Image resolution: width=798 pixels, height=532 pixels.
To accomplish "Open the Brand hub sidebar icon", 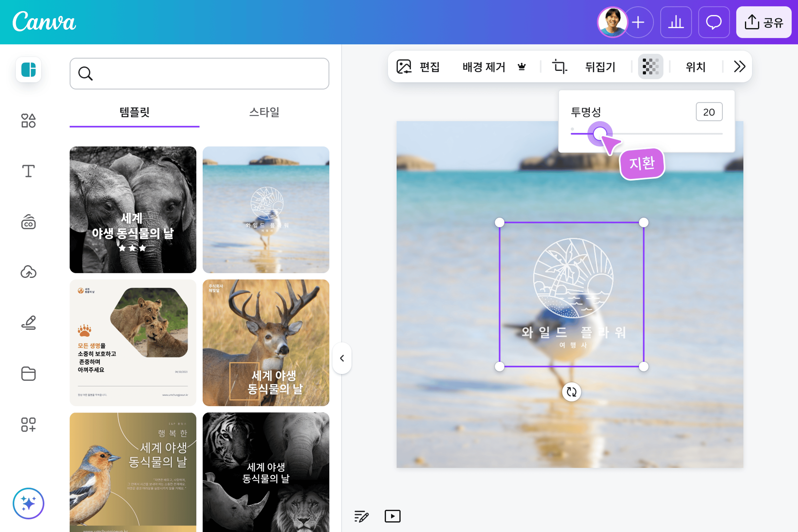I will pos(29,222).
